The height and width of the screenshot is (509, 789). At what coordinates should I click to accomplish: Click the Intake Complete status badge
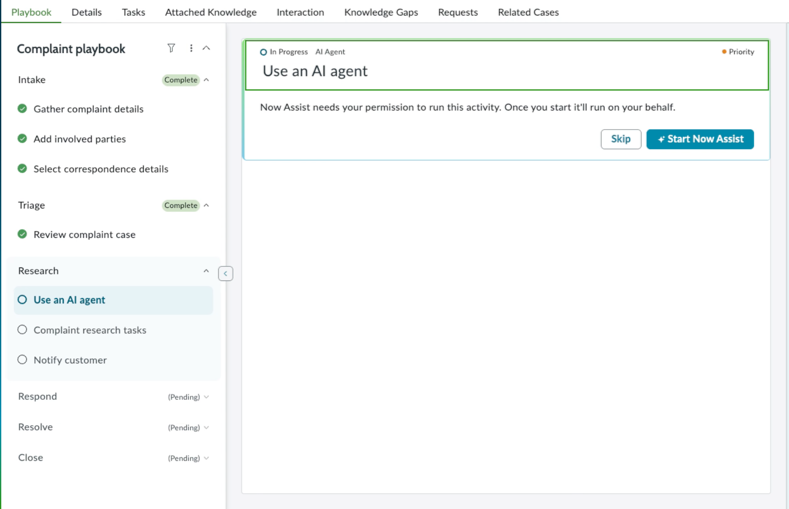[181, 80]
